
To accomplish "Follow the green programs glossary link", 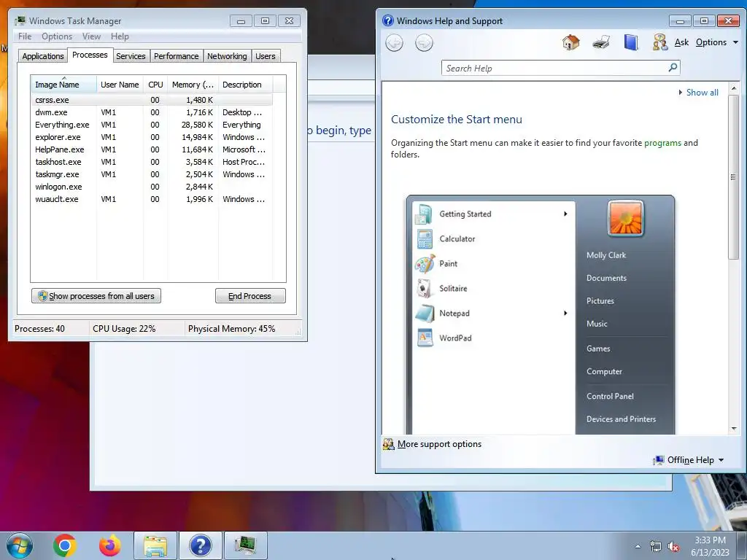I will (662, 143).
